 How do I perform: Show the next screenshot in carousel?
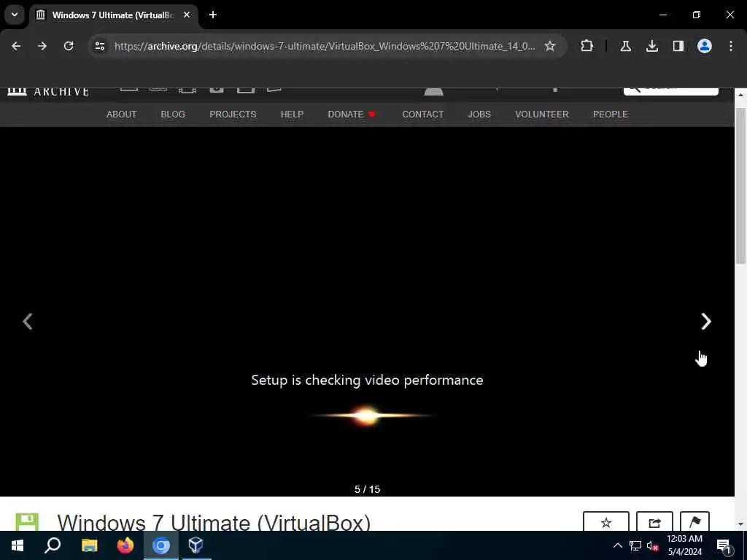tap(706, 322)
